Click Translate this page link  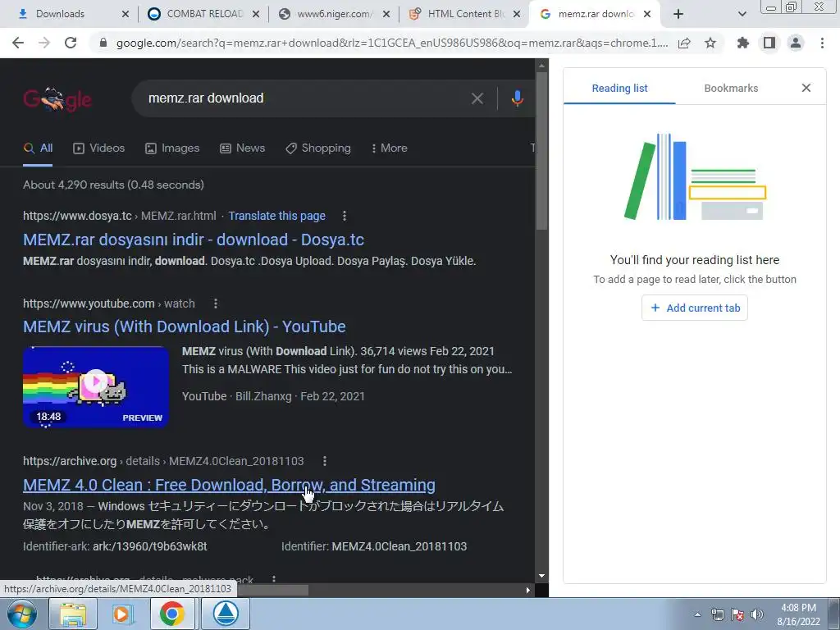(277, 216)
